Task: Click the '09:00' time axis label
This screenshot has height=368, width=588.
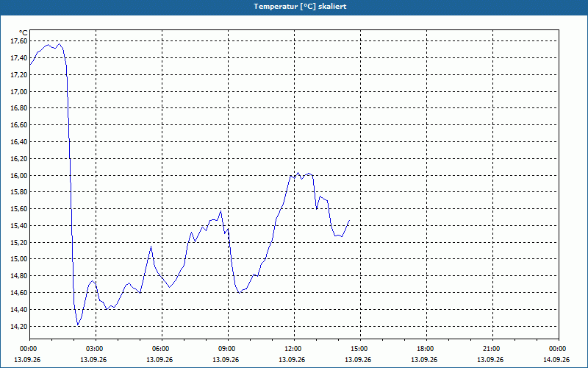Action: pyautogui.click(x=228, y=349)
